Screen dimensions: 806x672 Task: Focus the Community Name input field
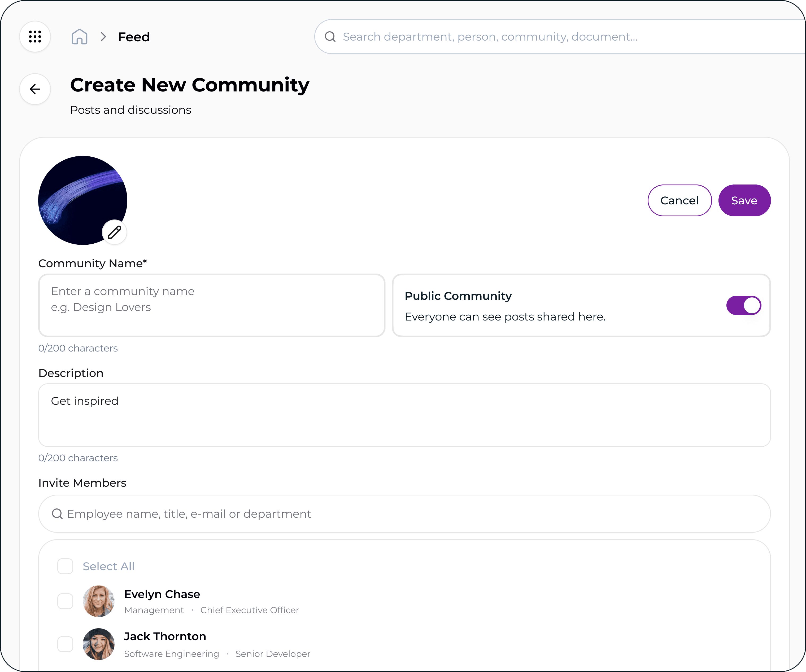[x=211, y=305]
